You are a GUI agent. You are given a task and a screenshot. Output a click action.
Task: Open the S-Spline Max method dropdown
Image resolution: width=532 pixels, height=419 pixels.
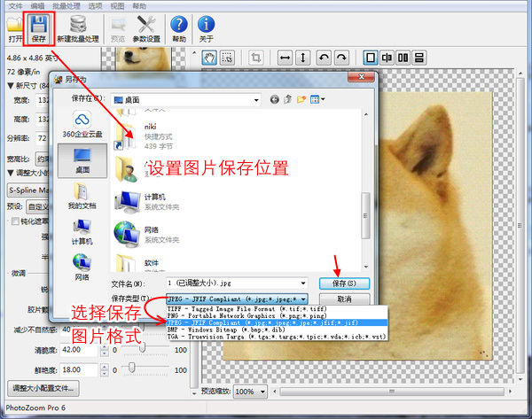point(28,190)
